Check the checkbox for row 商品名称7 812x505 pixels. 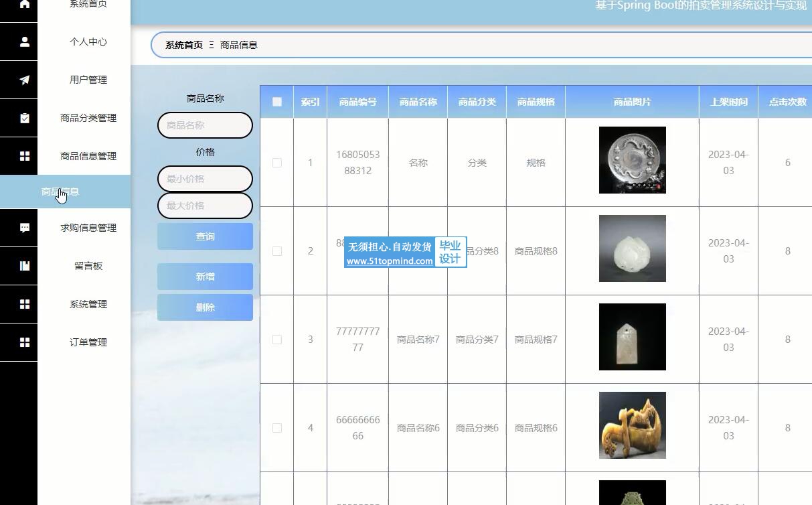coord(277,340)
